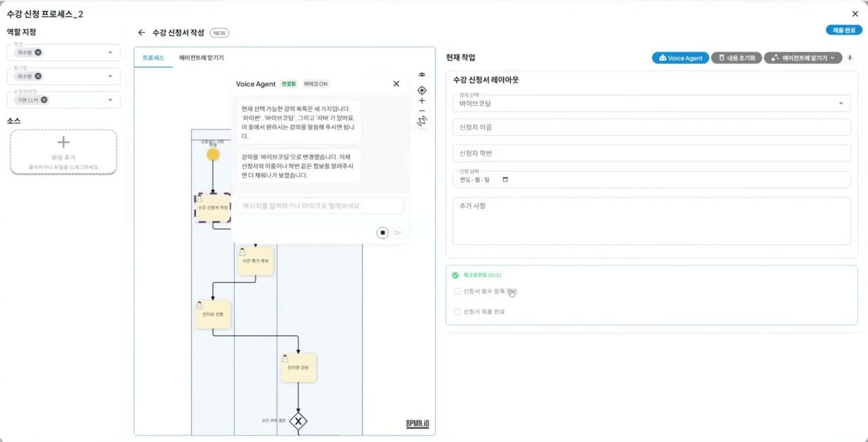Image resolution: width=868 pixels, height=442 pixels.
Task: Click the send message arrow icon
Action: 398,233
